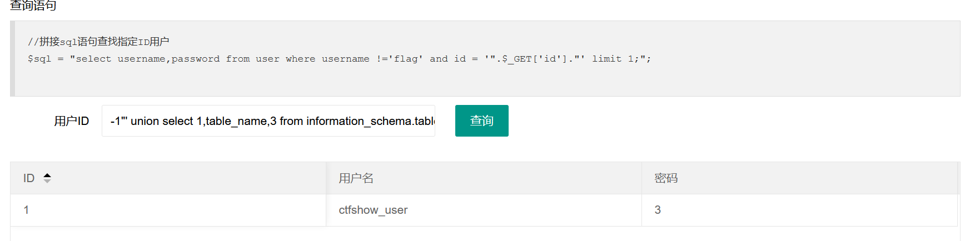
Task: Click the $sql variable in code
Action: pos(39,59)
